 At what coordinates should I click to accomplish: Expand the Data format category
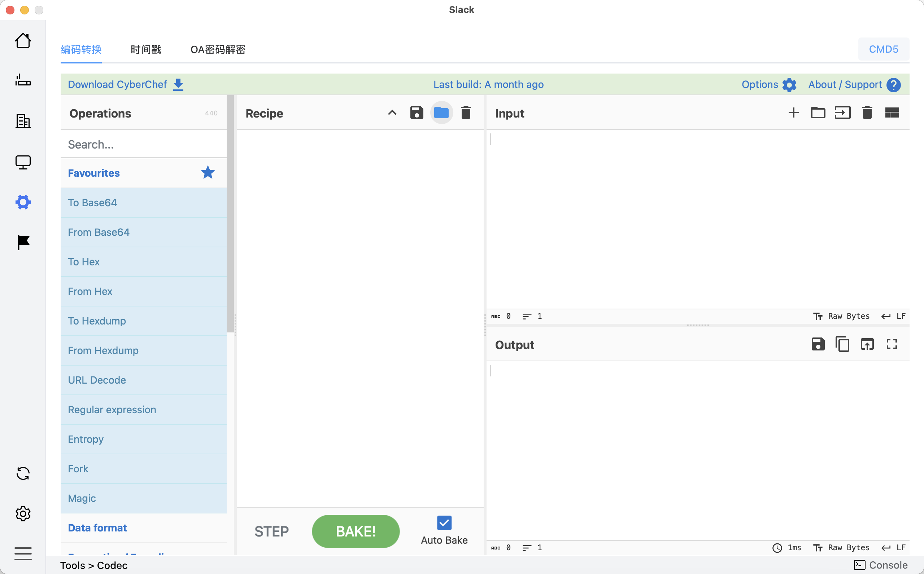click(x=97, y=528)
